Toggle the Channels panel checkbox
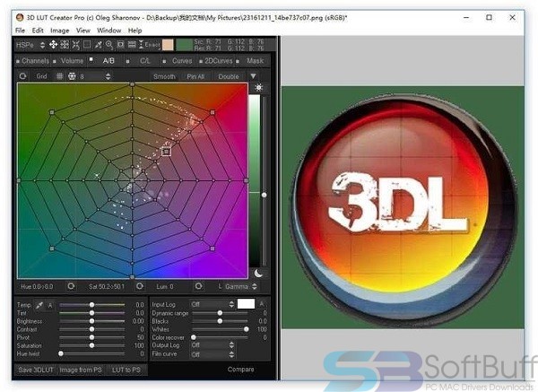Viewport: 538px width, 392px height. coord(18,61)
